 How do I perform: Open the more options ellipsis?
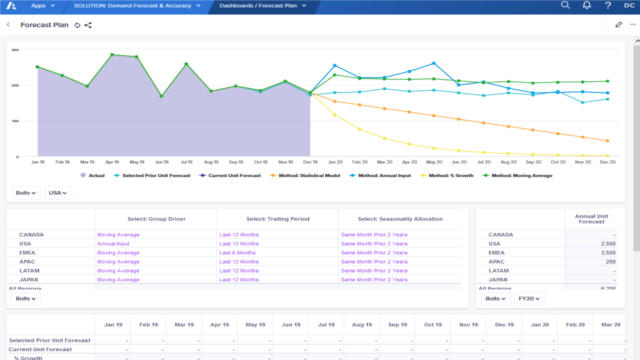pos(633,25)
